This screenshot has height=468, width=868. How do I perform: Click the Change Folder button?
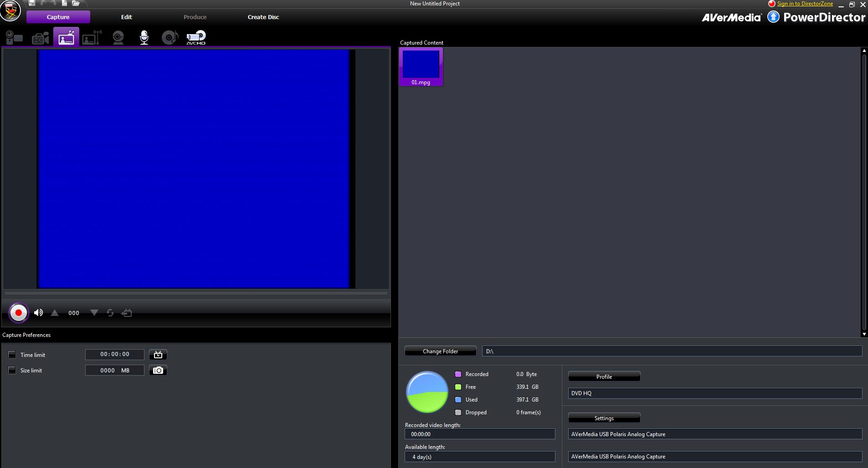point(441,351)
